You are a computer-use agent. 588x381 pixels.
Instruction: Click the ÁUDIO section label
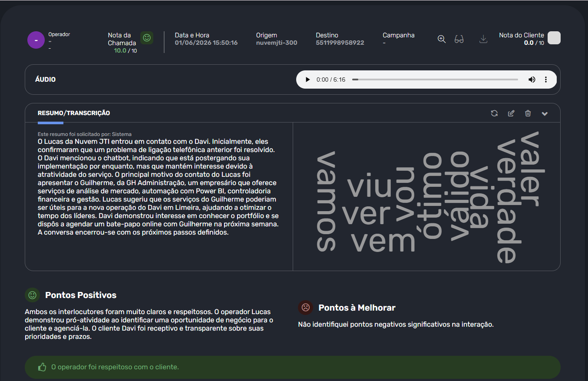[x=46, y=80]
